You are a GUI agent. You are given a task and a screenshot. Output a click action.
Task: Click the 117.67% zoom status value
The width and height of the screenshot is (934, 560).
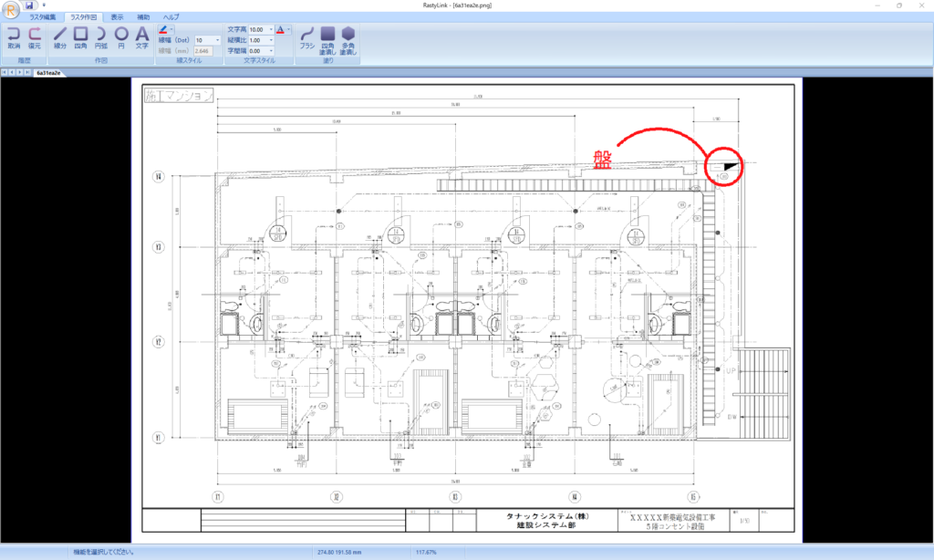click(427, 553)
